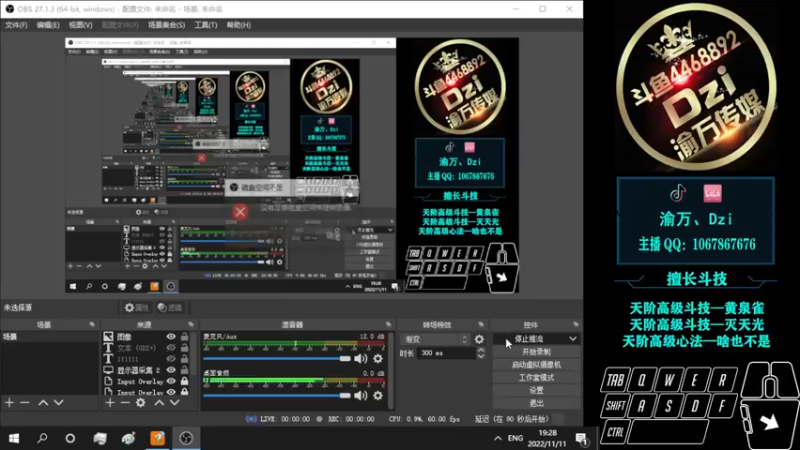This screenshot has width=800, height=450.
Task: Open 设置 settings from controls panel
Action: point(536,390)
